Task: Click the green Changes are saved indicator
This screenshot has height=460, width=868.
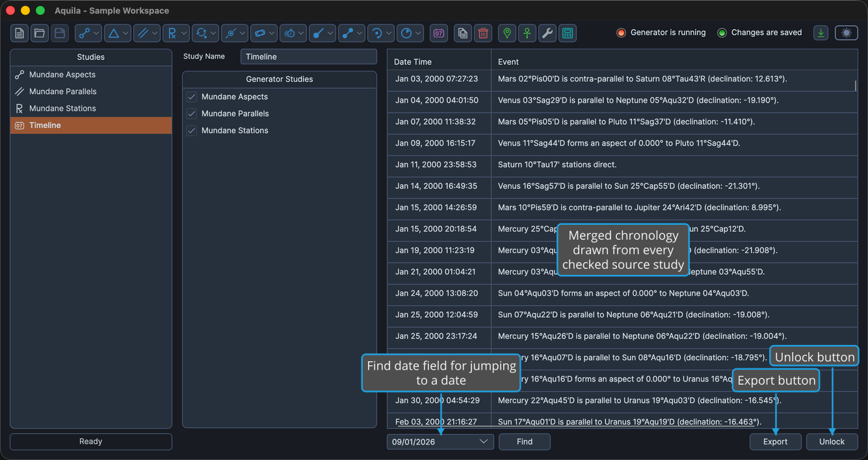Action: click(722, 32)
